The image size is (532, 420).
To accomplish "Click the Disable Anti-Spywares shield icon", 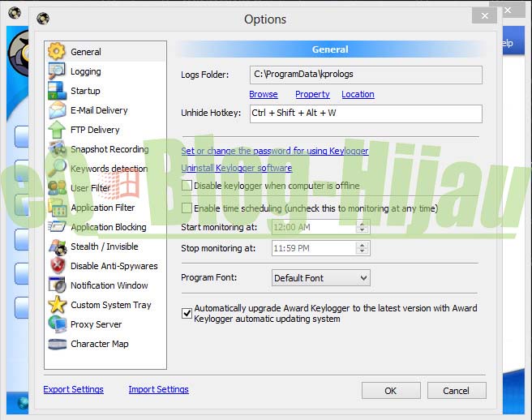I will click(57, 266).
